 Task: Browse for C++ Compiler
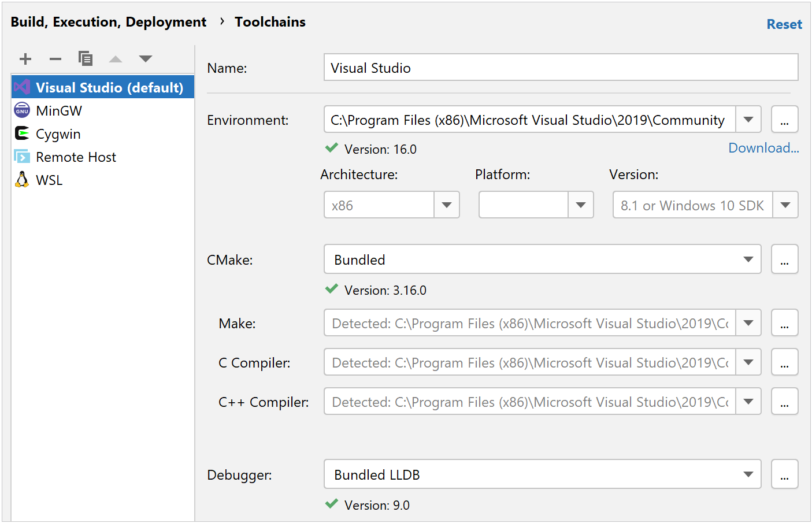coord(784,402)
